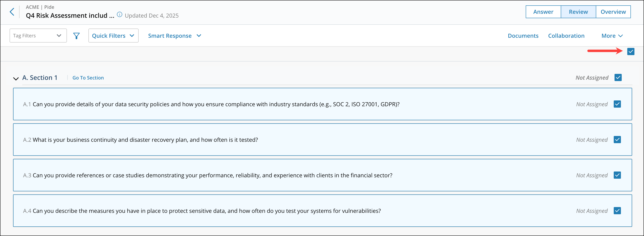Image resolution: width=644 pixels, height=236 pixels.
Task: Select the checkbox for question A.4
Action: coord(618,211)
